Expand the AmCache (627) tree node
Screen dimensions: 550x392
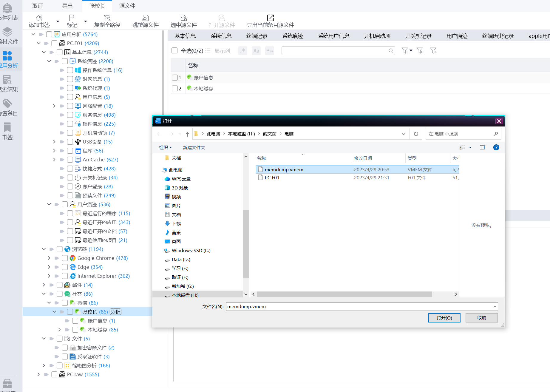tap(54, 160)
